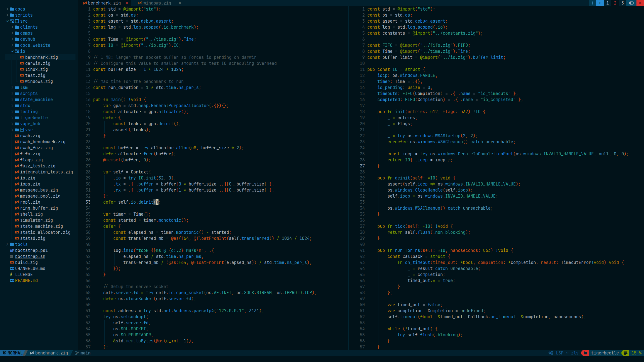
Task: Click the Zig icon next to test.zig
Action: [22, 75]
